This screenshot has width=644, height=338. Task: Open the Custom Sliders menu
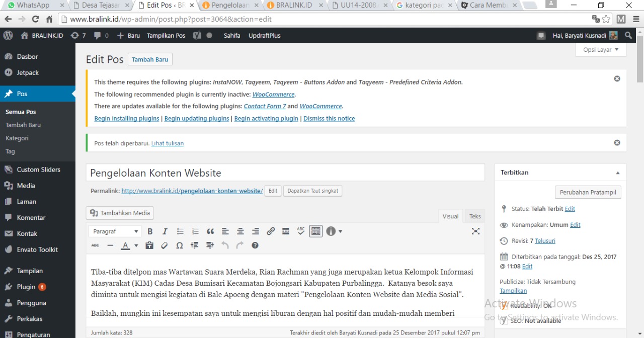(38, 170)
